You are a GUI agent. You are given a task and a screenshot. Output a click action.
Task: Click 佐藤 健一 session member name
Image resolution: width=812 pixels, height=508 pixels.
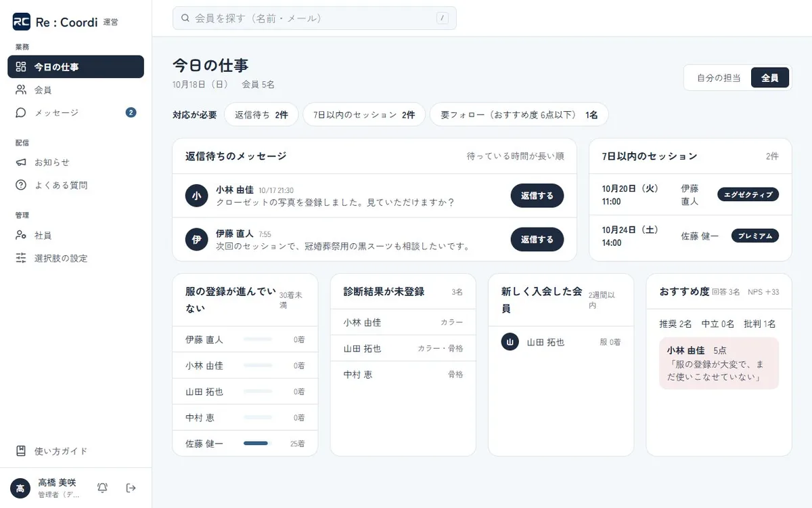pos(700,236)
